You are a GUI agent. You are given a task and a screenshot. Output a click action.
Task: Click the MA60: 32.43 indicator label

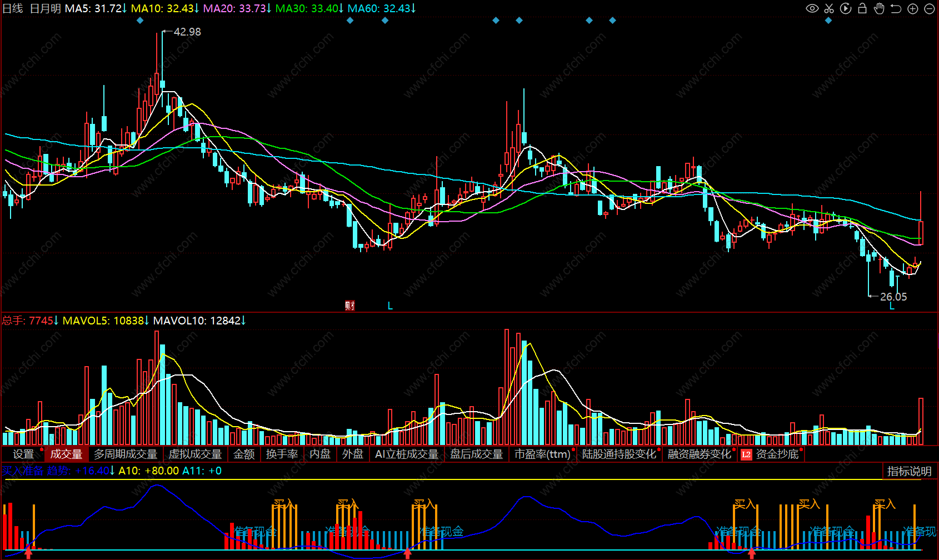point(382,8)
